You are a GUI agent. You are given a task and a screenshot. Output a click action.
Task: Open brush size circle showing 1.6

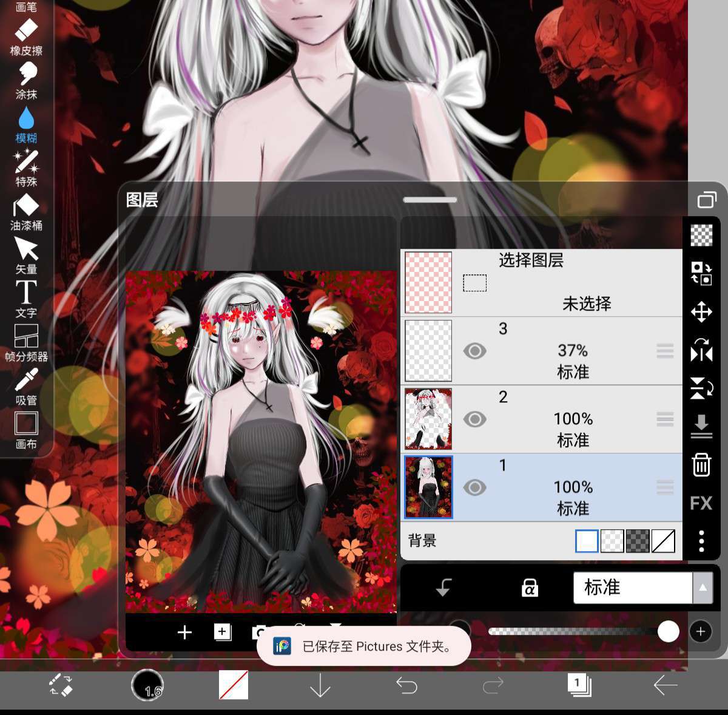click(x=147, y=685)
